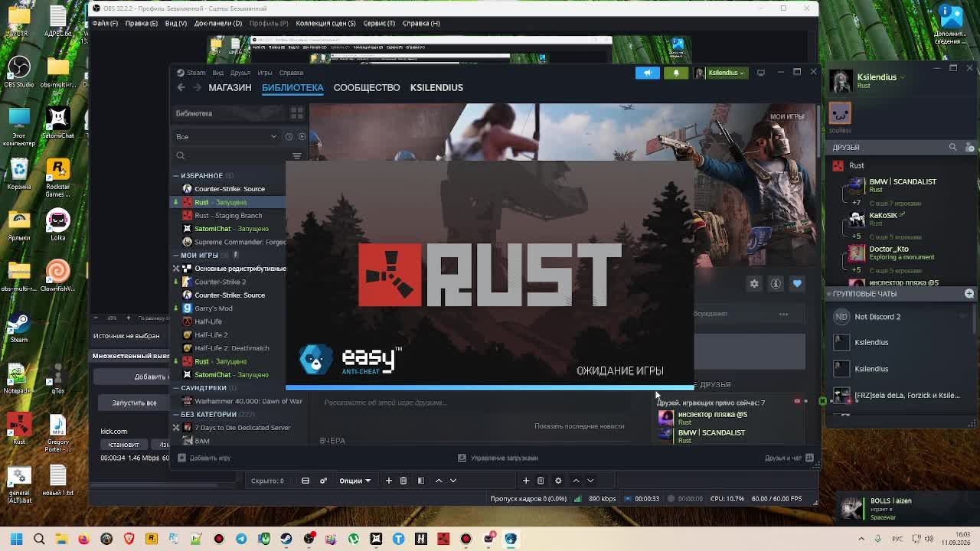
Task: Open Windows taskbar search icon
Action: pos(39,539)
